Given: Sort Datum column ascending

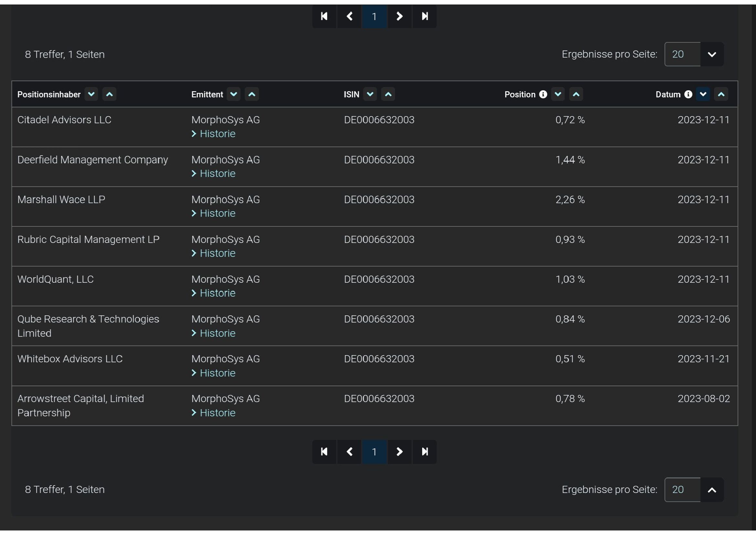Looking at the screenshot, I should click(721, 94).
